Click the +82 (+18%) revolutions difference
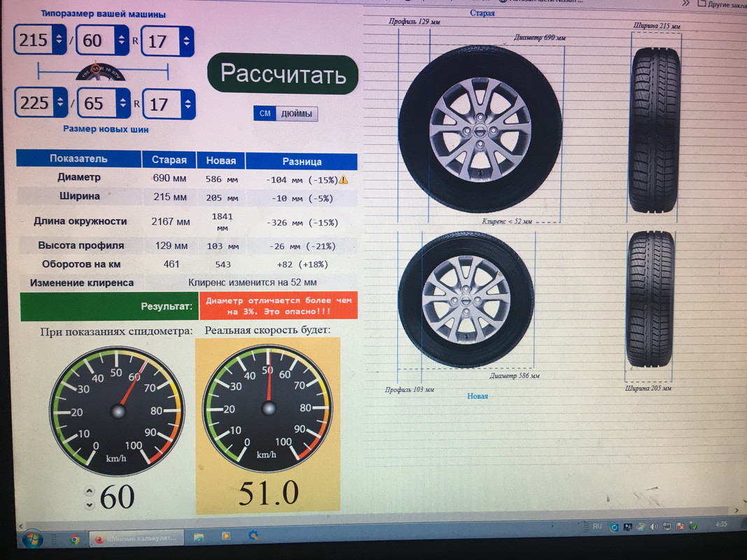747x560 pixels. click(x=302, y=265)
